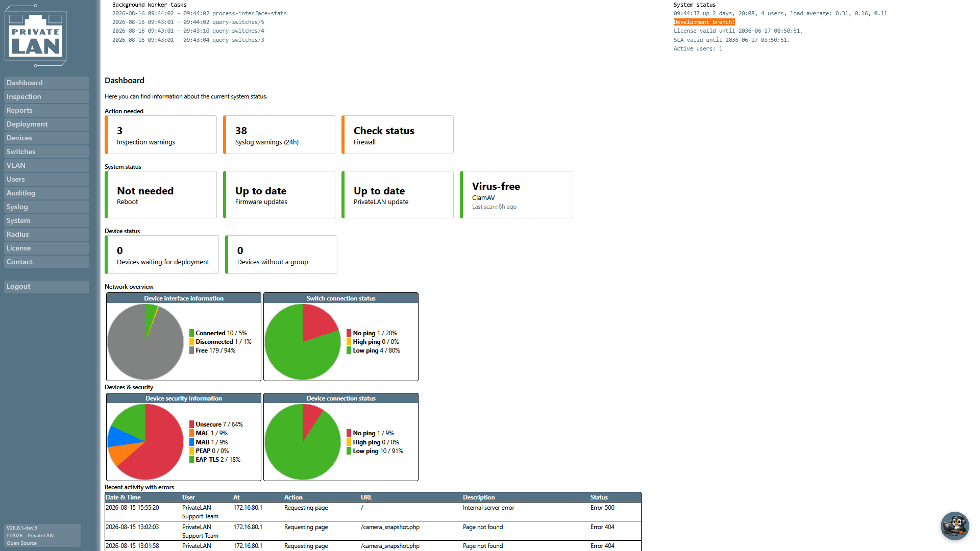Click the 'Internal server error' description
980x551 pixels.
[x=488, y=508]
